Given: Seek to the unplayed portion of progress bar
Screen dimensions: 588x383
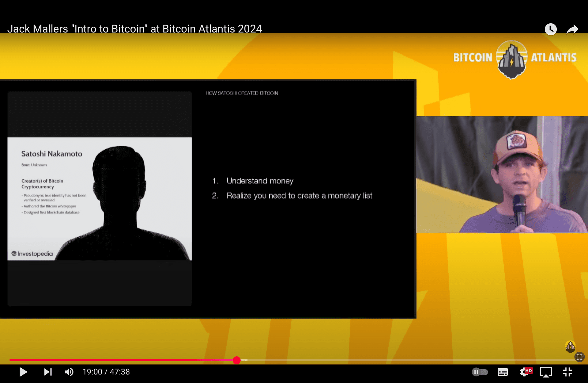Looking at the screenshot, I should click(398, 360).
